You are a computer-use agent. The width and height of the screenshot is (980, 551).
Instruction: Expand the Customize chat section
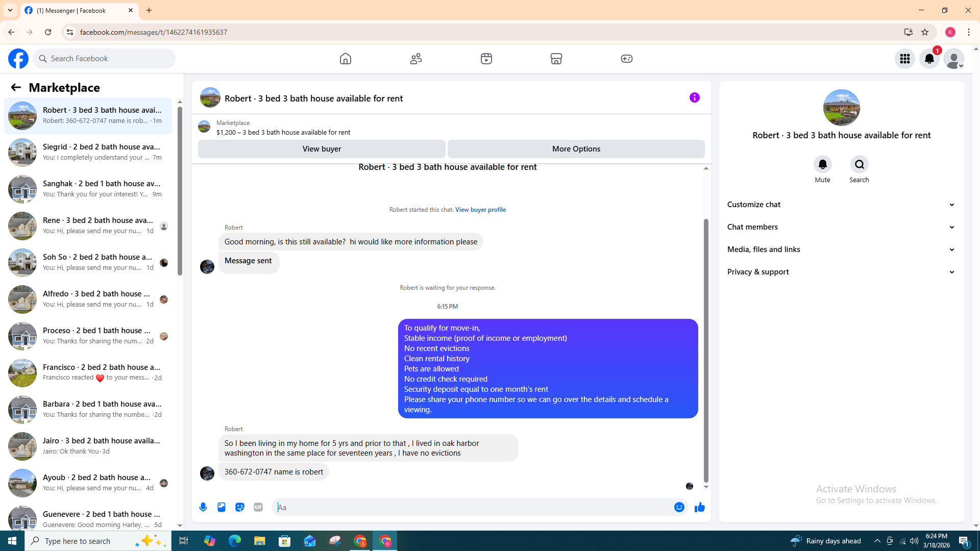tap(841, 205)
